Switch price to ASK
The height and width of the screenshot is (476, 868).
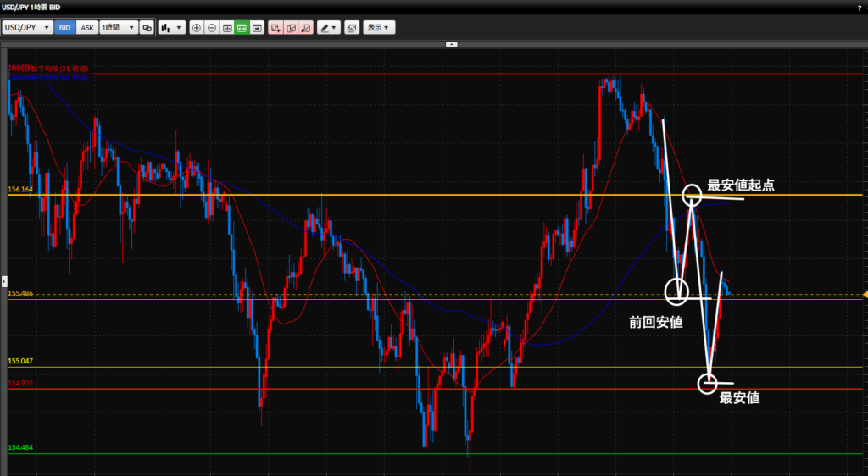pyautogui.click(x=87, y=28)
